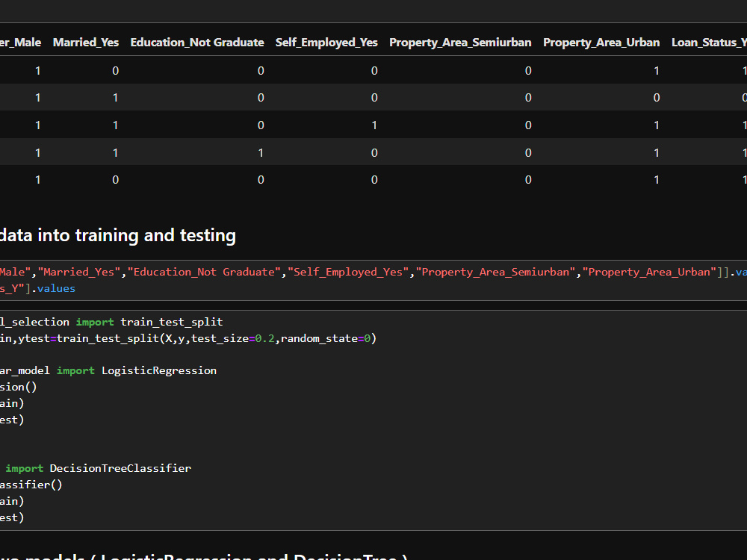Select the Property_Area_Semiurban column header
The height and width of the screenshot is (560, 747).
click(460, 43)
